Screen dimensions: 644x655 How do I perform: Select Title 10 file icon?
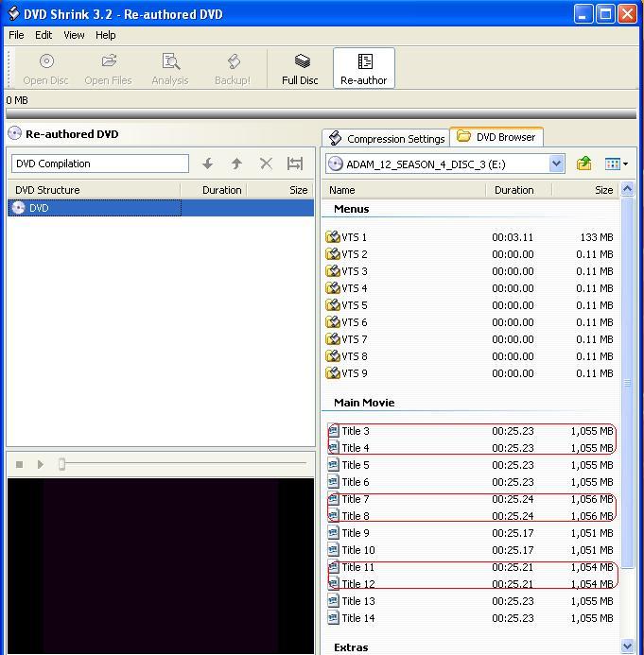pos(333,550)
